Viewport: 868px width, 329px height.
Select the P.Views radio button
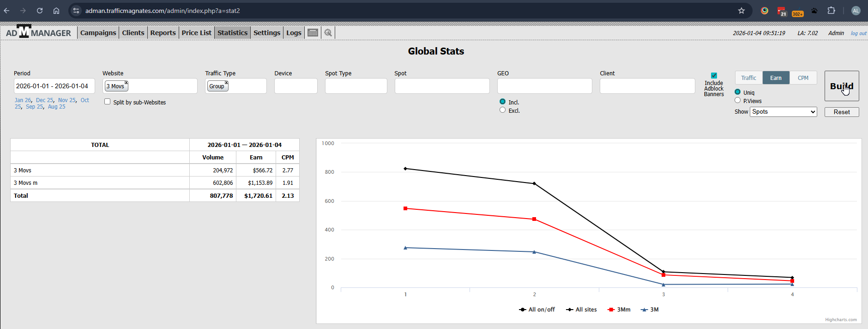(737, 100)
